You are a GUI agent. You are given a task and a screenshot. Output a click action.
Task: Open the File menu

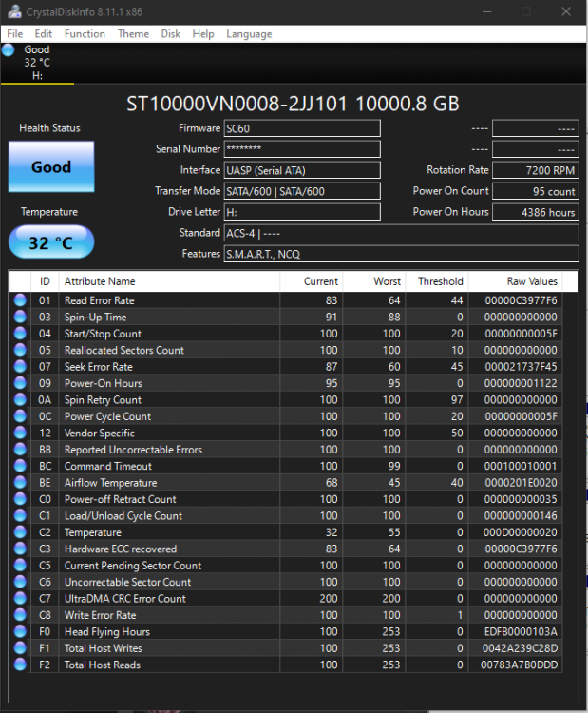tap(14, 34)
